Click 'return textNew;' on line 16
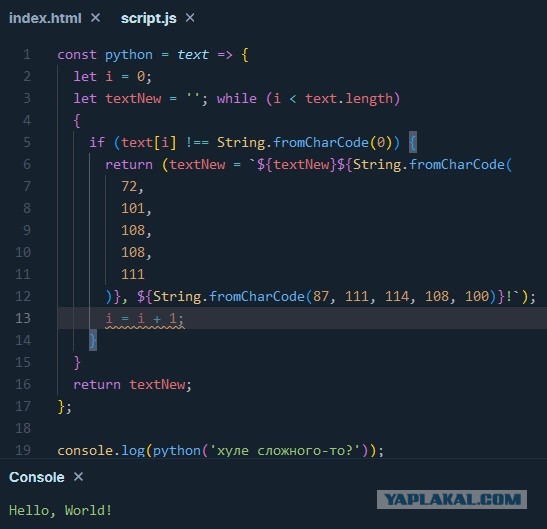This screenshot has height=529, width=547. coord(132,385)
